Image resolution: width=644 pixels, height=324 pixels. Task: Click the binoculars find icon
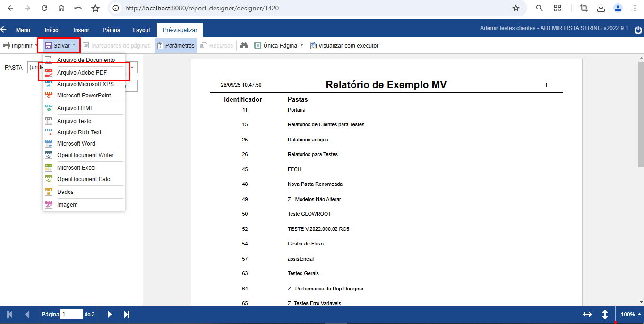tap(244, 46)
